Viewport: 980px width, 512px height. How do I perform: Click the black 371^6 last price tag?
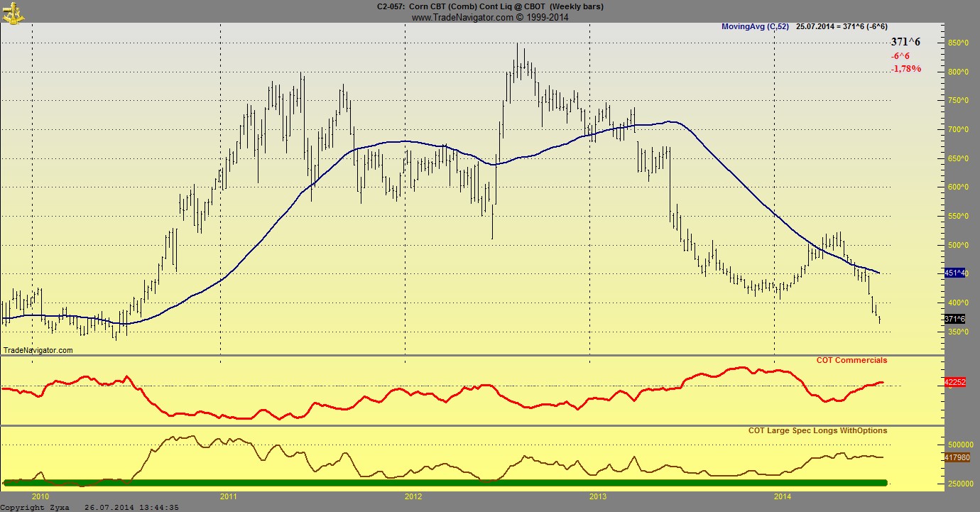coord(954,319)
